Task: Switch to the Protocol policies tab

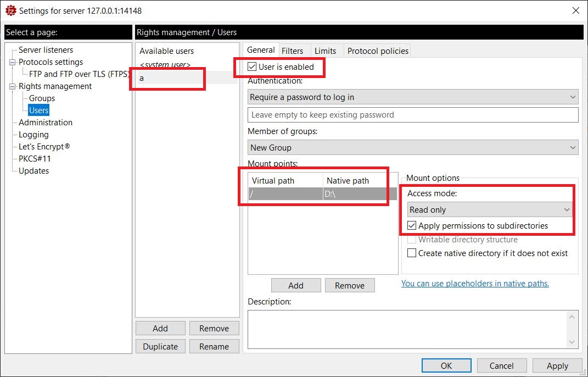Action: [378, 51]
